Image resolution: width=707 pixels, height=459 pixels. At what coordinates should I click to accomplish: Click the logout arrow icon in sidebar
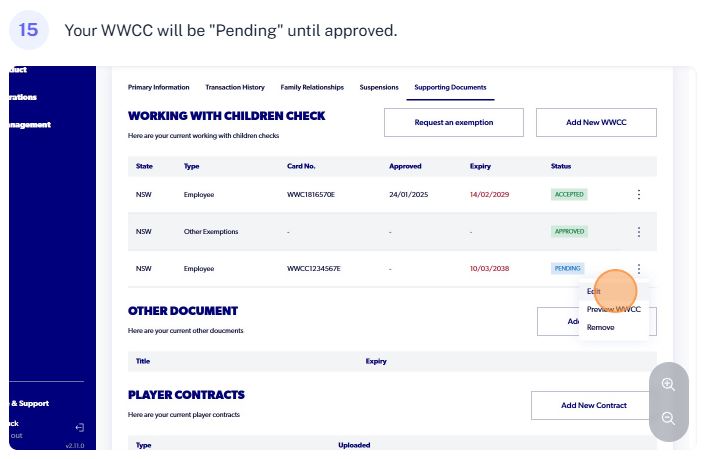tap(79, 427)
